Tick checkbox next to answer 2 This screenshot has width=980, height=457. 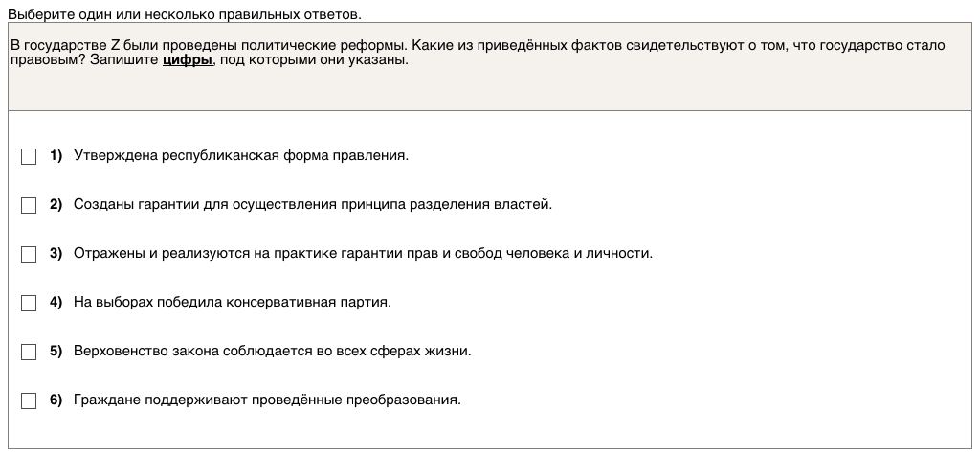point(29,205)
